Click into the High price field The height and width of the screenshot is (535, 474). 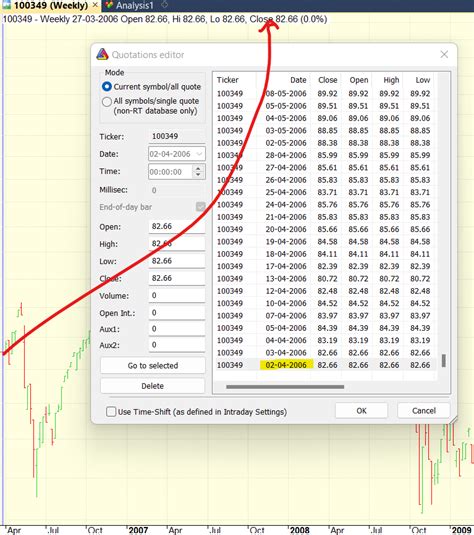click(177, 244)
